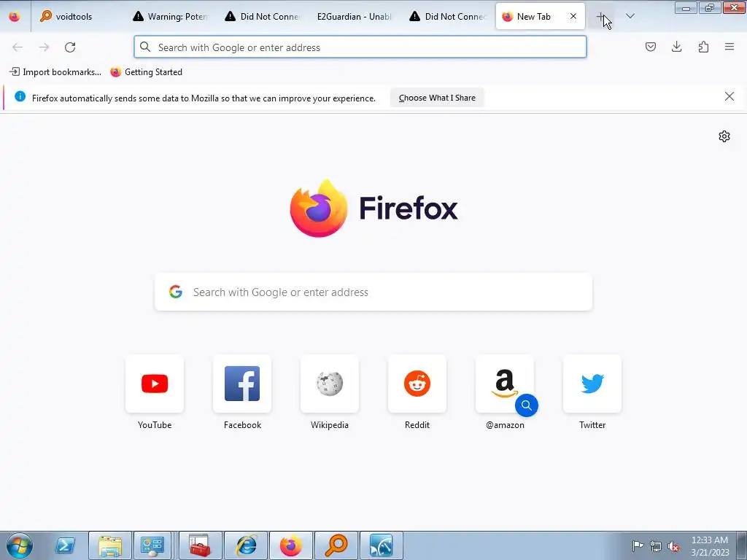Open the Getting Started bookmark
Image resolution: width=747 pixels, height=560 pixels.
pyautogui.click(x=146, y=72)
